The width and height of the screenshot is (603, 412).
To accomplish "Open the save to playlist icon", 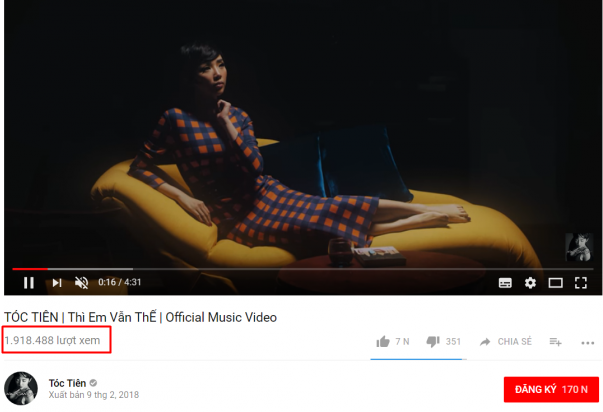I will [x=555, y=342].
